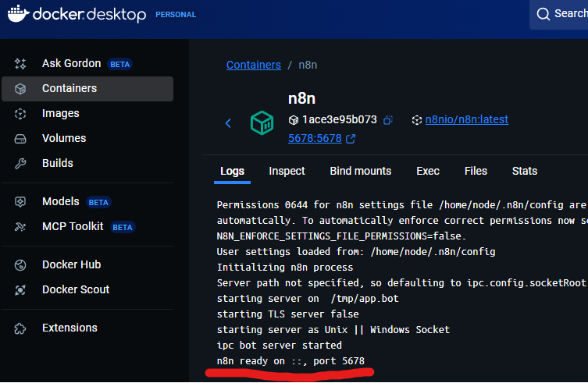
Task: Click the search magnifier icon
Action: click(x=543, y=14)
